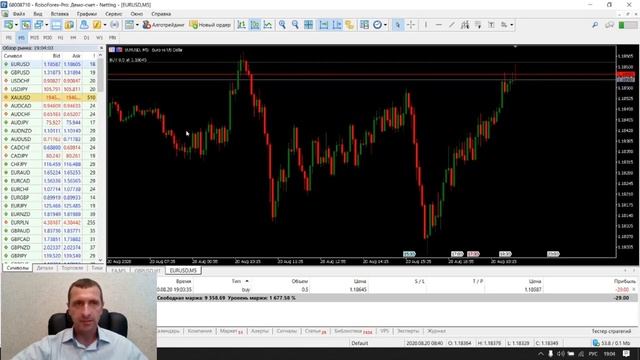Viewport: 640px width, 360px height.
Task: Open Тестер стратегий at bottom right
Action: (x=611, y=331)
